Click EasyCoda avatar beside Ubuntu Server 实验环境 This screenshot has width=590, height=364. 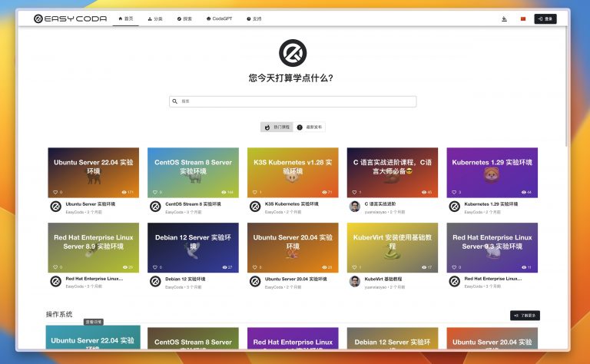click(x=55, y=207)
